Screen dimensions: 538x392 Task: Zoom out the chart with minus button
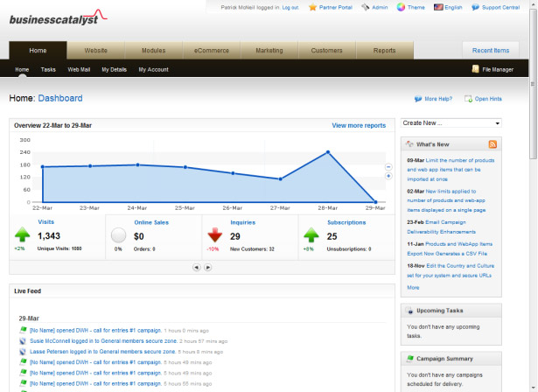388,167
